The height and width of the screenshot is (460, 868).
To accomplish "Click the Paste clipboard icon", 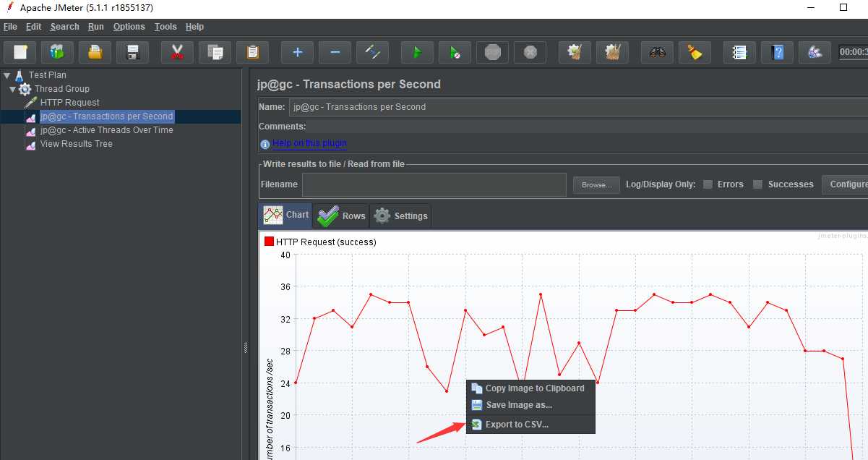I will pyautogui.click(x=252, y=52).
